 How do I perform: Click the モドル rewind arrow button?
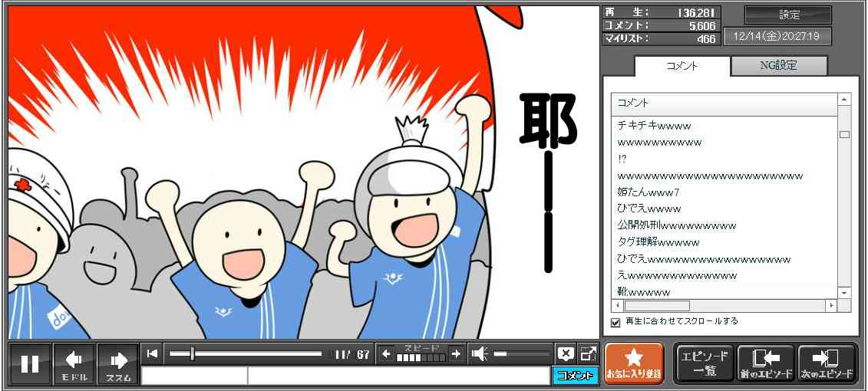pyautogui.click(x=74, y=363)
